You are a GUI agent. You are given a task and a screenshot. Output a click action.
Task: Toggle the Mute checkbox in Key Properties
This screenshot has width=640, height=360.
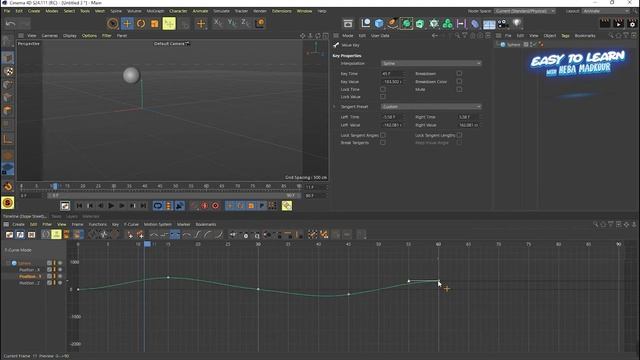point(459,89)
